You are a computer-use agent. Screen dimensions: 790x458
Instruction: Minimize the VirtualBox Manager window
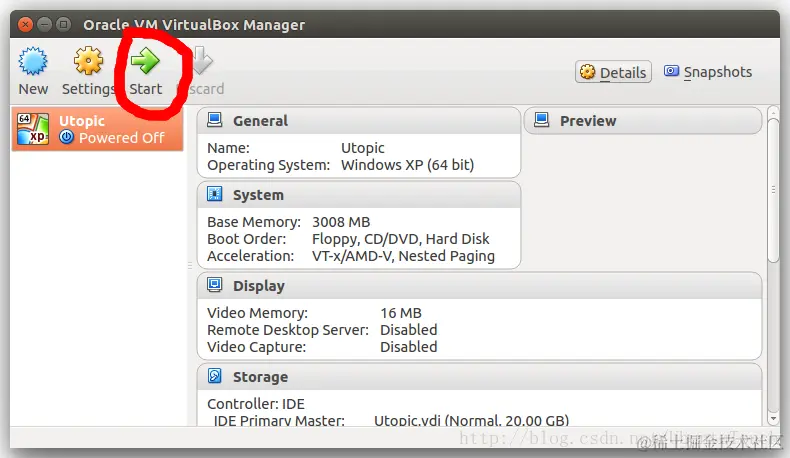(x=44, y=24)
